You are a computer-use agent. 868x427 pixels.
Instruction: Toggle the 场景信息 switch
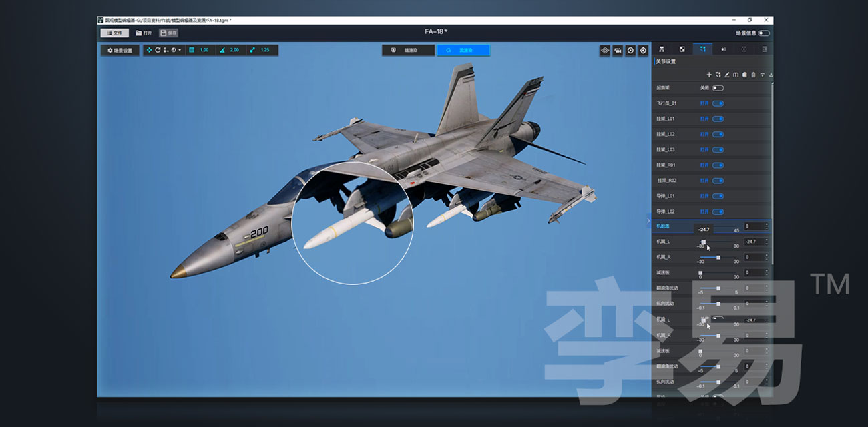(763, 33)
